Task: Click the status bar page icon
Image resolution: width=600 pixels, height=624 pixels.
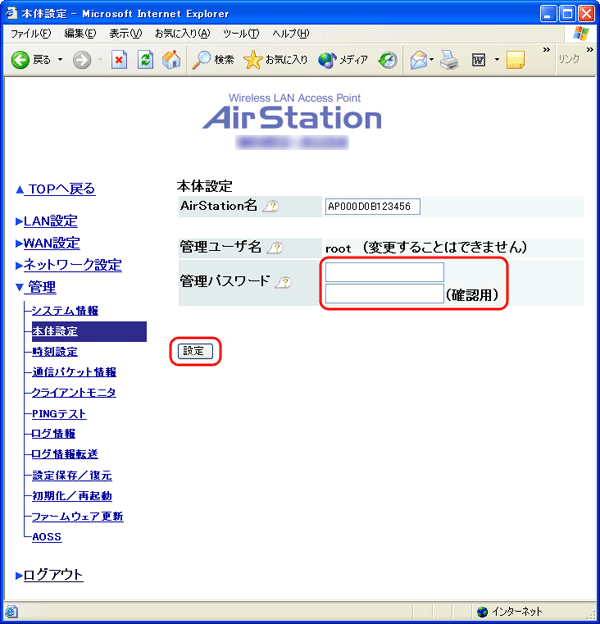Action: (11, 611)
